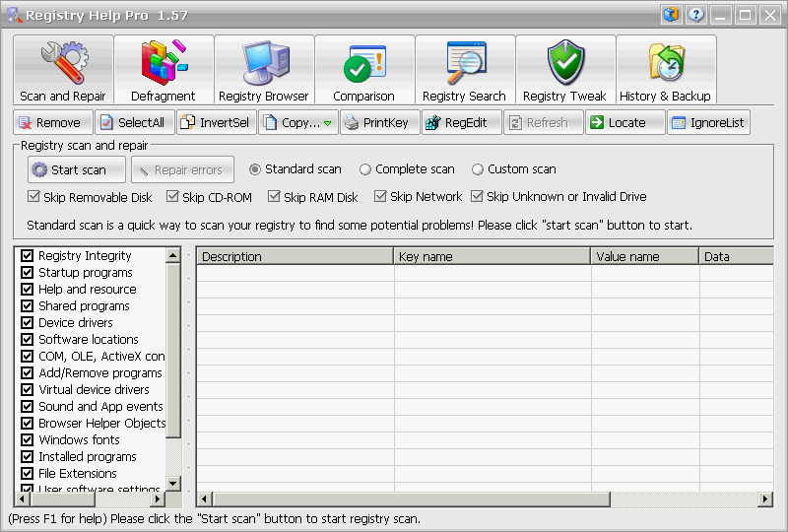This screenshot has width=788, height=532.
Task: Open the Registry Tweak tab
Action: 565,70
